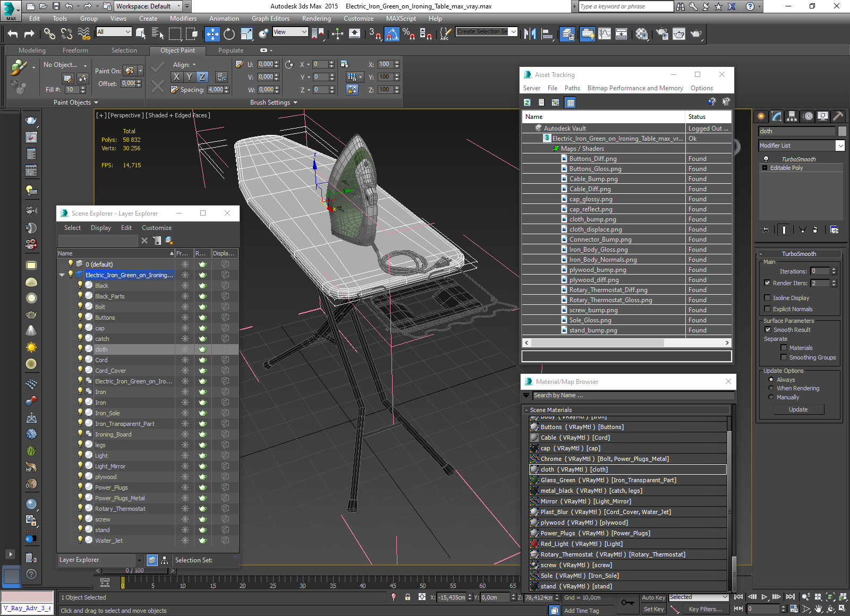Check Separate by Smoothing Groups checkbox
The height and width of the screenshot is (616, 850).
click(x=784, y=357)
